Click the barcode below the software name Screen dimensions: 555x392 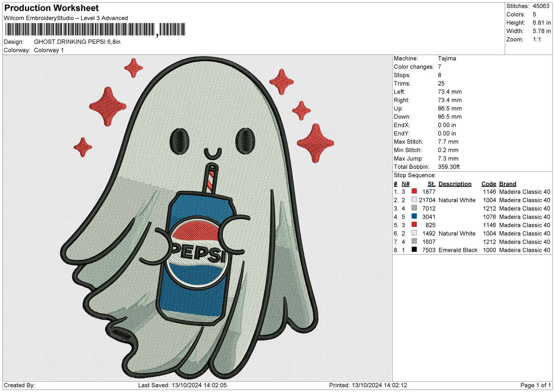pos(95,30)
